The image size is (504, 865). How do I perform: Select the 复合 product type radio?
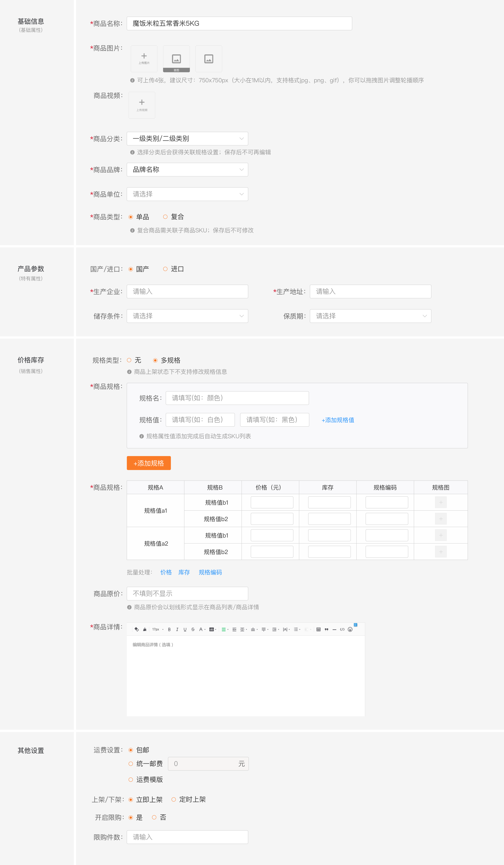165,217
